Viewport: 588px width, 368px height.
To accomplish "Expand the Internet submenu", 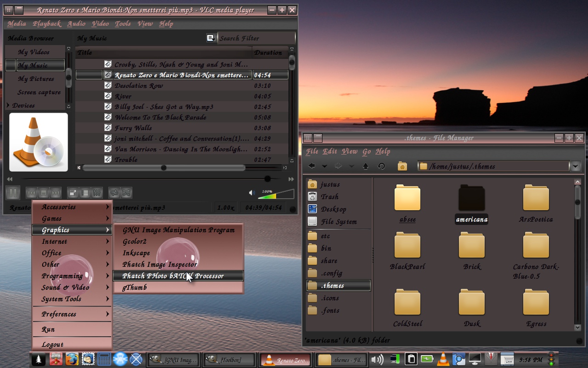I will pos(72,241).
